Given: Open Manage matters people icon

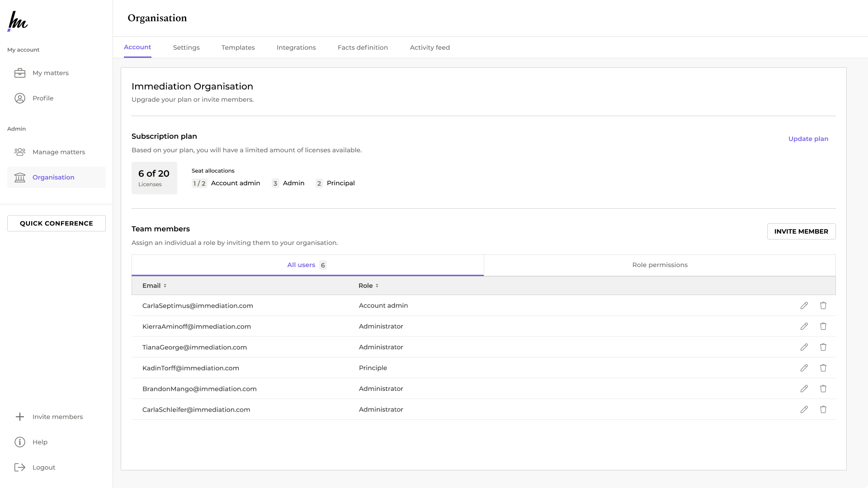Looking at the screenshot, I should coord(20,152).
